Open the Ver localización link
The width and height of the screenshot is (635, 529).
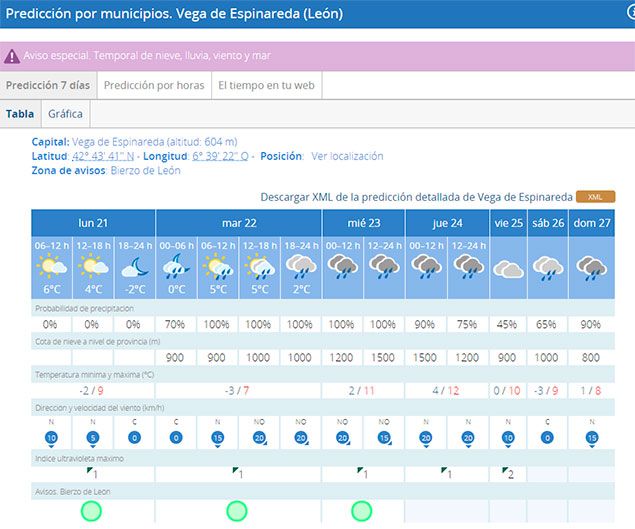point(347,156)
